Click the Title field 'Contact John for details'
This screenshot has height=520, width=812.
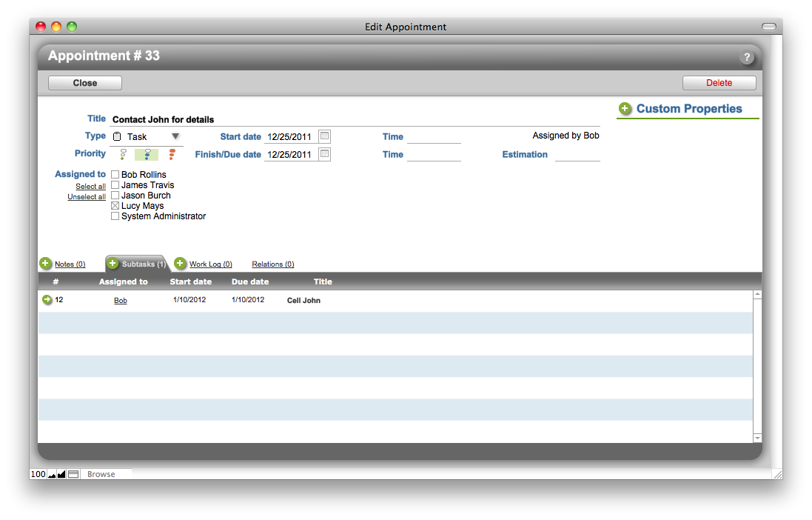tap(355, 120)
